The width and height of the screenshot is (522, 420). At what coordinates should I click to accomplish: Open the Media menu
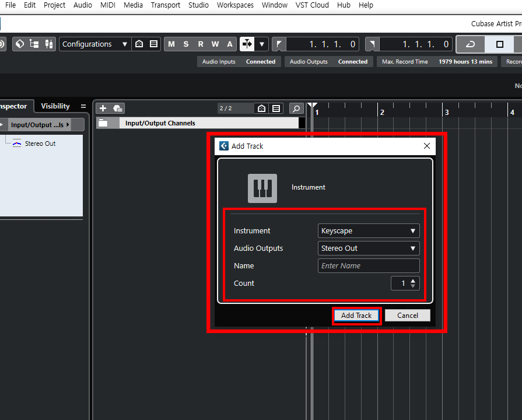133,5
